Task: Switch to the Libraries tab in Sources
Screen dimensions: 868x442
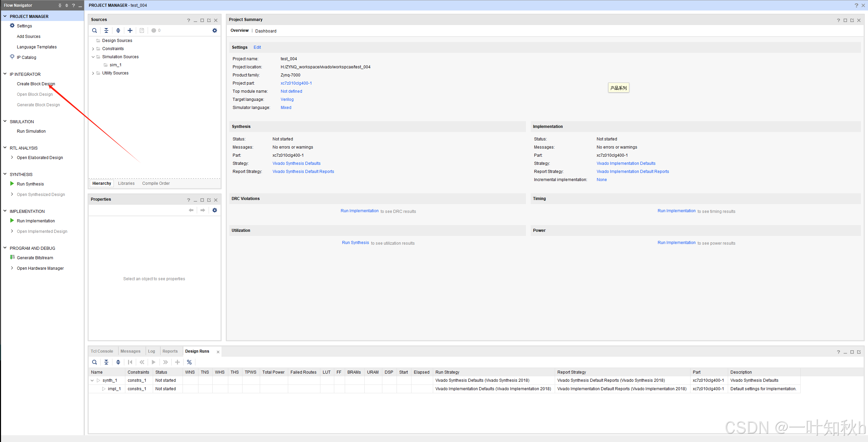Action: 126,183
